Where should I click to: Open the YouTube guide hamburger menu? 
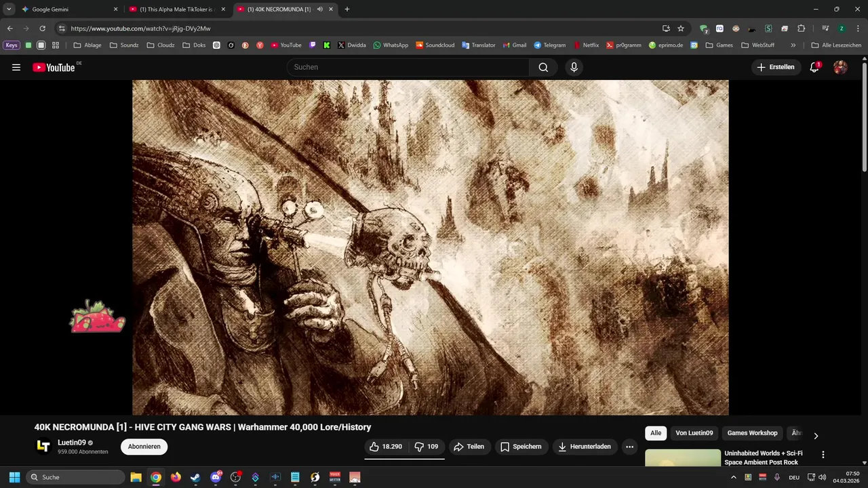tap(16, 67)
